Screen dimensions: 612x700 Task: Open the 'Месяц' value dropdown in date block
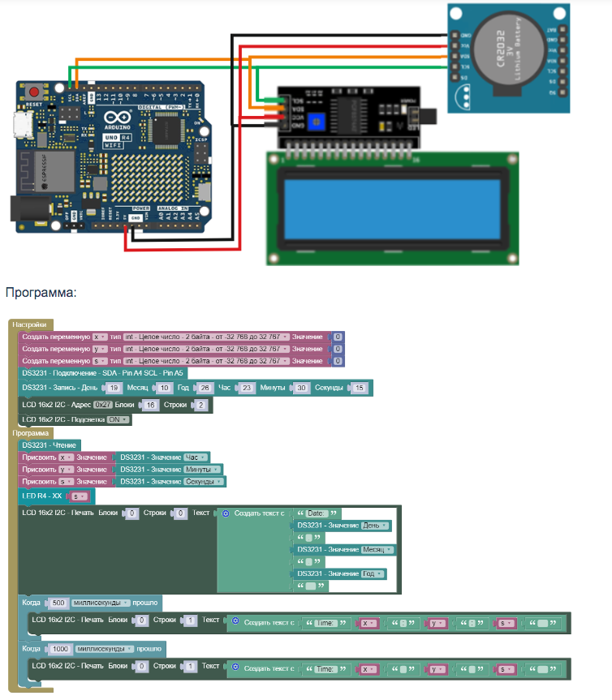click(x=377, y=549)
